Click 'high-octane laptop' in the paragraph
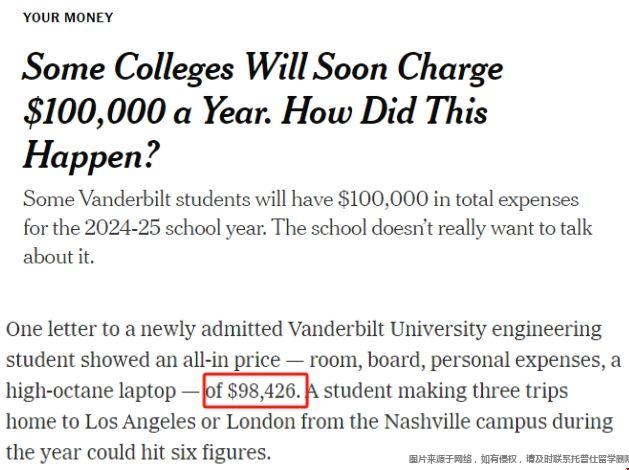The width and height of the screenshot is (629, 470). (x=91, y=391)
